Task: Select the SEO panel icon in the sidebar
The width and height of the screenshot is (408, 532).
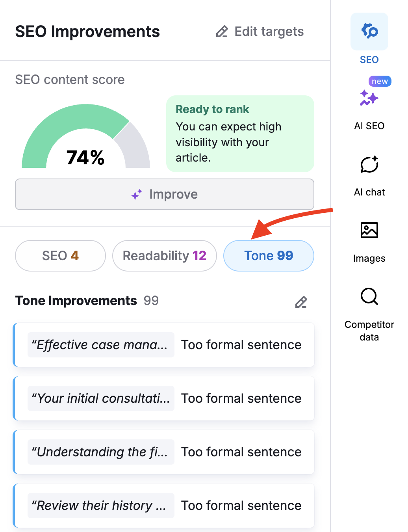Action: pos(369,32)
